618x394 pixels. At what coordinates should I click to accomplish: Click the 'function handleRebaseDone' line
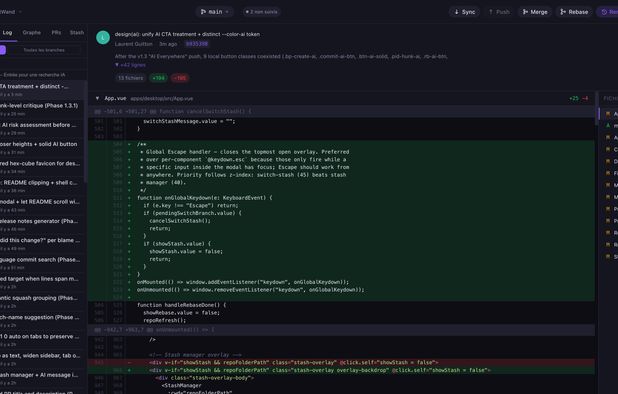point(341,305)
